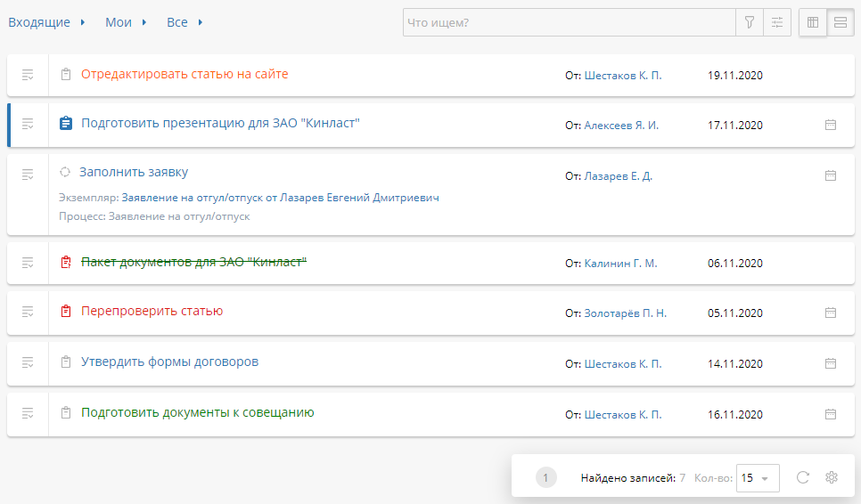
Task: Click calendar icon on "Перепроверить статью" row
Action: click(831, 313)
